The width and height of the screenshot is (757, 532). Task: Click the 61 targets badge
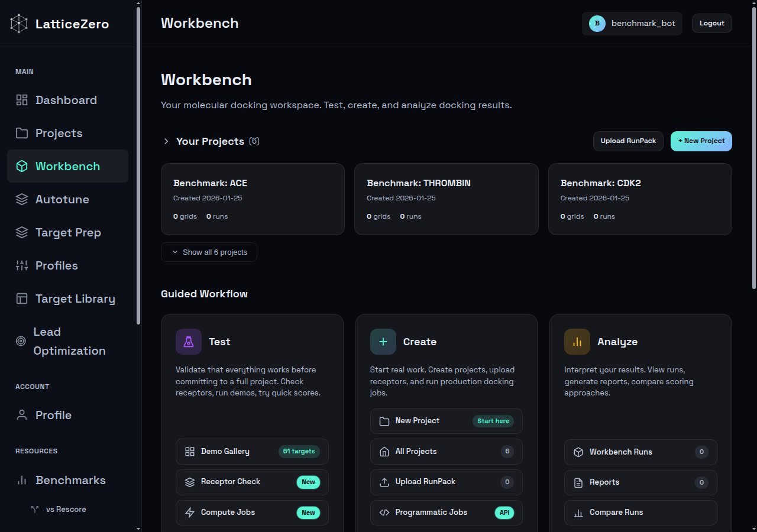point(299,452)
